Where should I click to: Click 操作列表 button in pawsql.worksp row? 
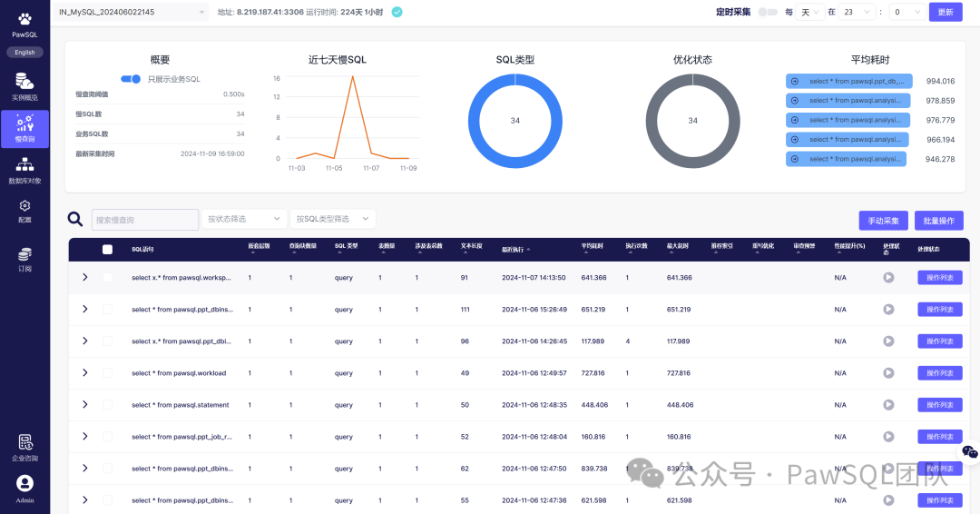[939, 278]
